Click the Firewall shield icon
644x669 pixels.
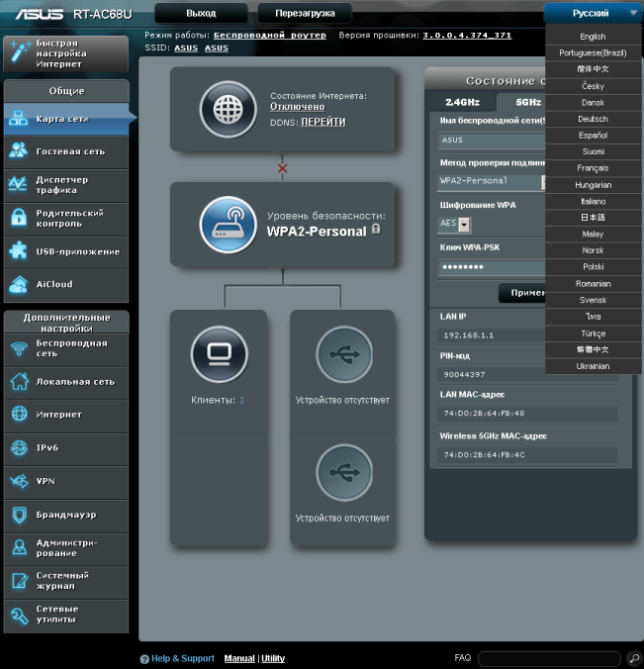19,515
